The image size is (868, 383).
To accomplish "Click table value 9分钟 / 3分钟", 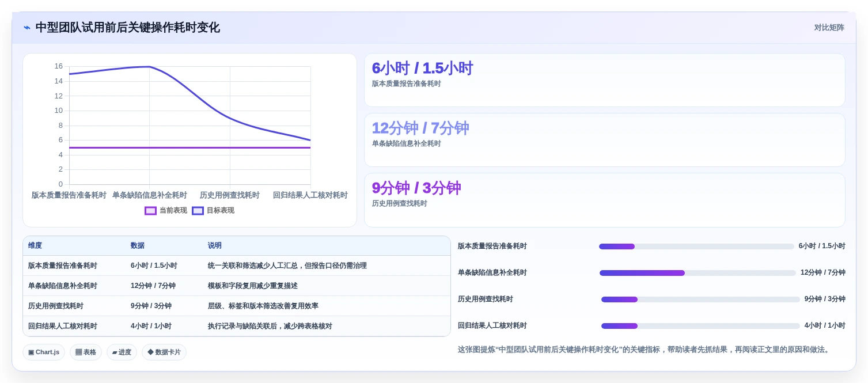I will pyautogui.click(x=151, y=306).
